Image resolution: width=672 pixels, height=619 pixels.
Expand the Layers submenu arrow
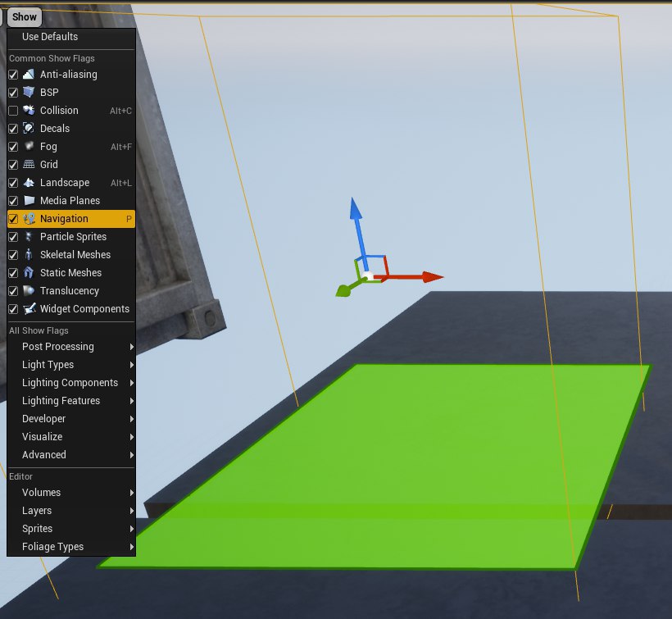pos(132,511)
